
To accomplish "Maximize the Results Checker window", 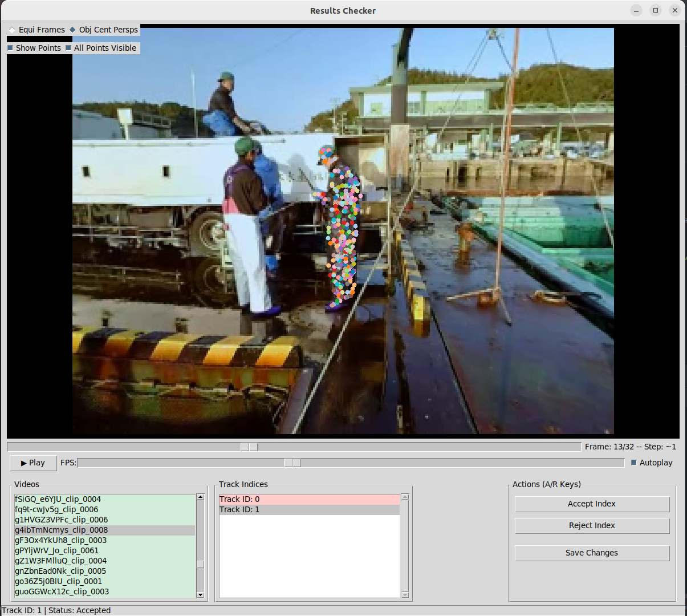I will point(656,10).
